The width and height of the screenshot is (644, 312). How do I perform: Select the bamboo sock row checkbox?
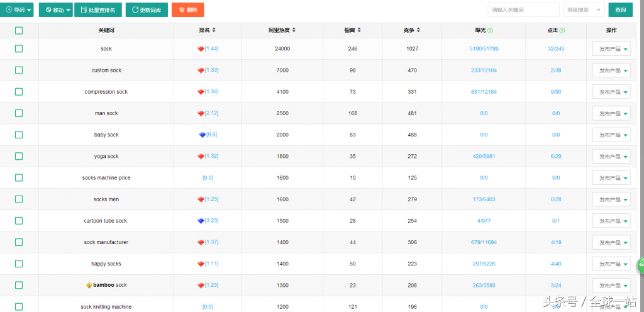pyautogui.click(x=19, y=285)
